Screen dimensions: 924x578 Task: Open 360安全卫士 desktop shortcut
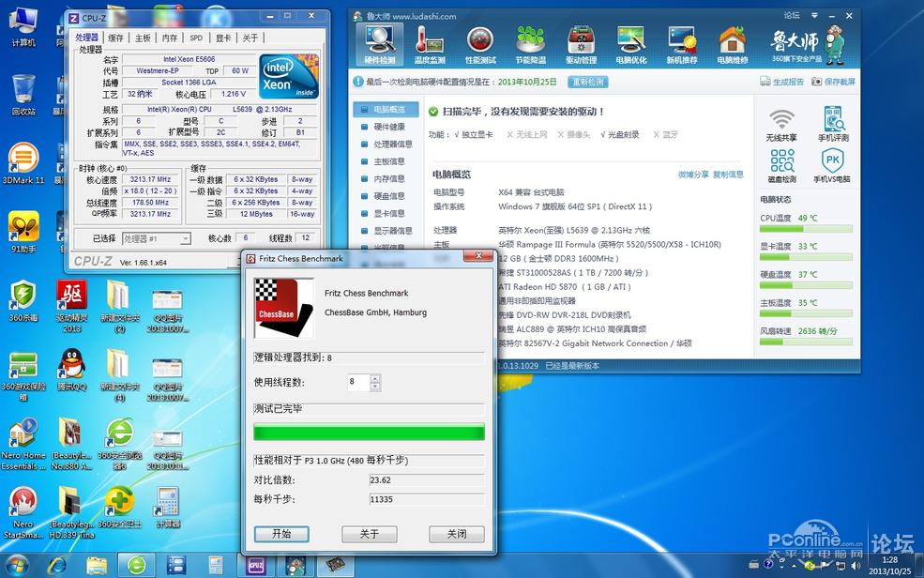pos(120,508)
